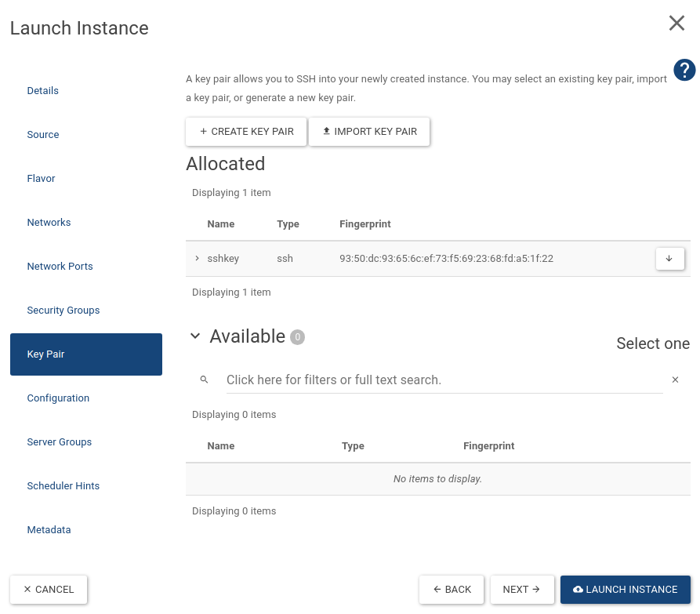700x614 pixels.
Task: Click Import Key Pair button
Action: [369, 132]
